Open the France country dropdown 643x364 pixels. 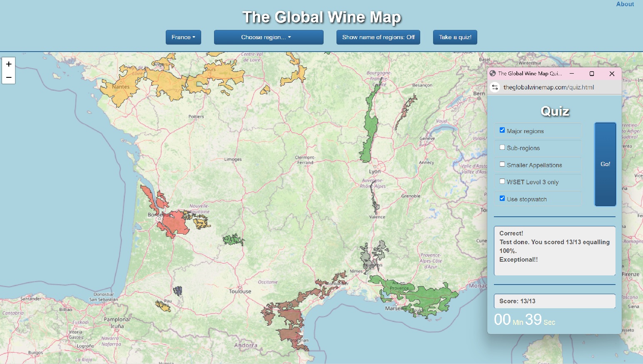tap(183, 37)
